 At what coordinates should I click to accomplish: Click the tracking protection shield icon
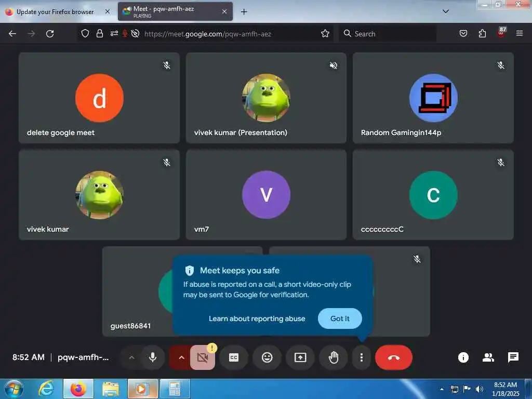click(85, 33)
